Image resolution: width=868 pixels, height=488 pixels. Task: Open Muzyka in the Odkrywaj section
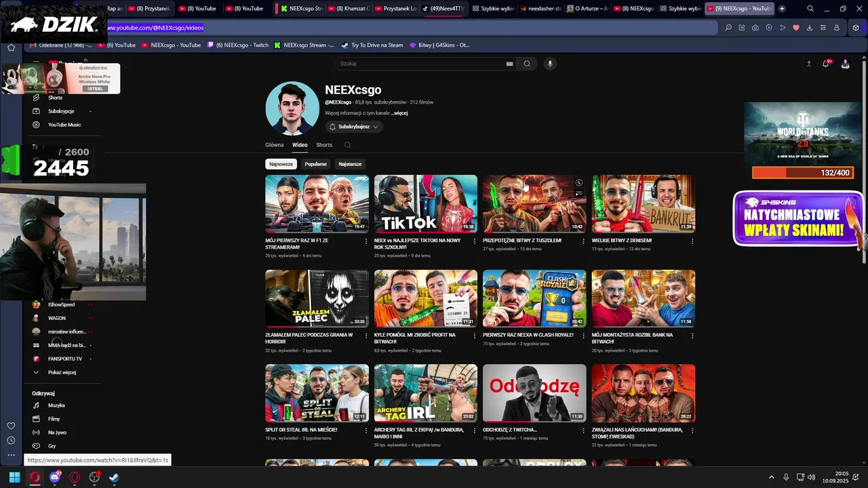click(56, 405)
